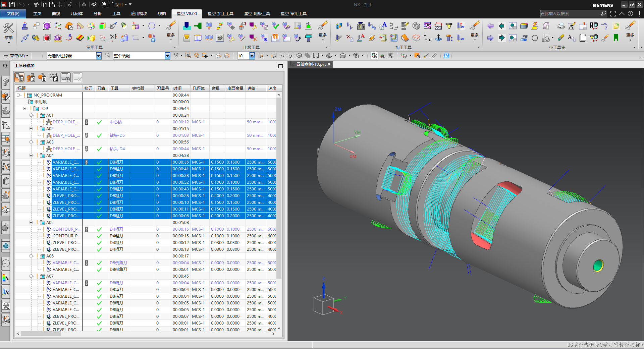Click the 工具 column header
The width and height of the screenshot is (644, 349).
pyautogui.click(x=119, y=89)
